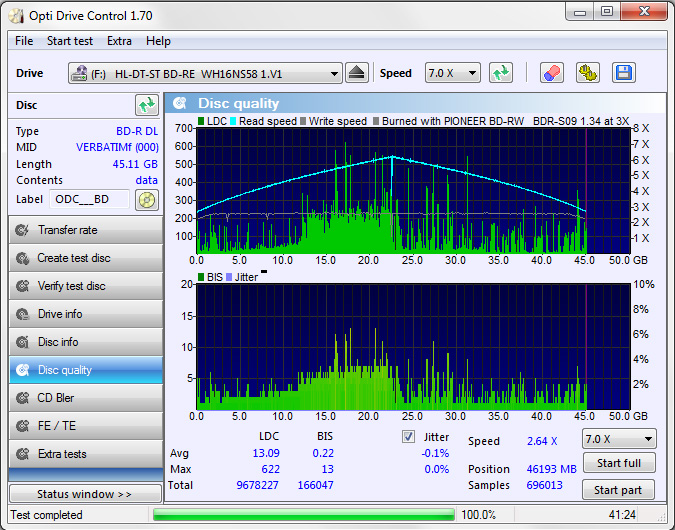Click the eraser icon in toolbar
The width and height of the screenshot is (675, 530).
552,73
